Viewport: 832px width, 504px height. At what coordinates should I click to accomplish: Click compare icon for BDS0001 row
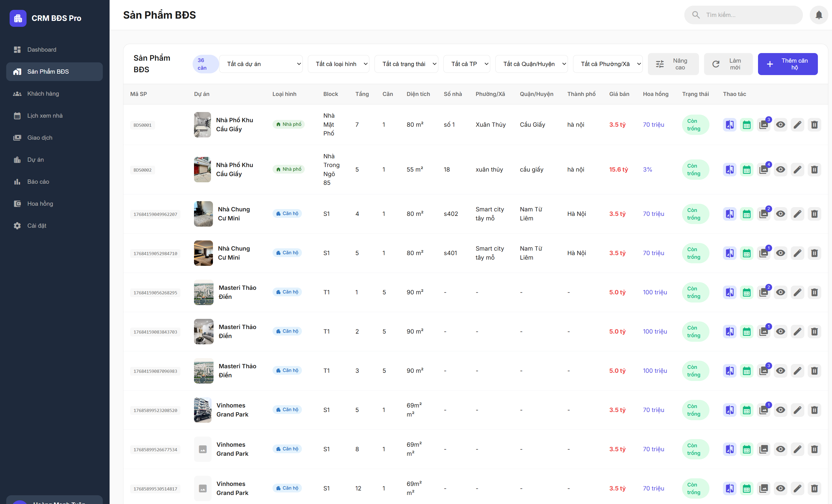click(x=729, y=125)
